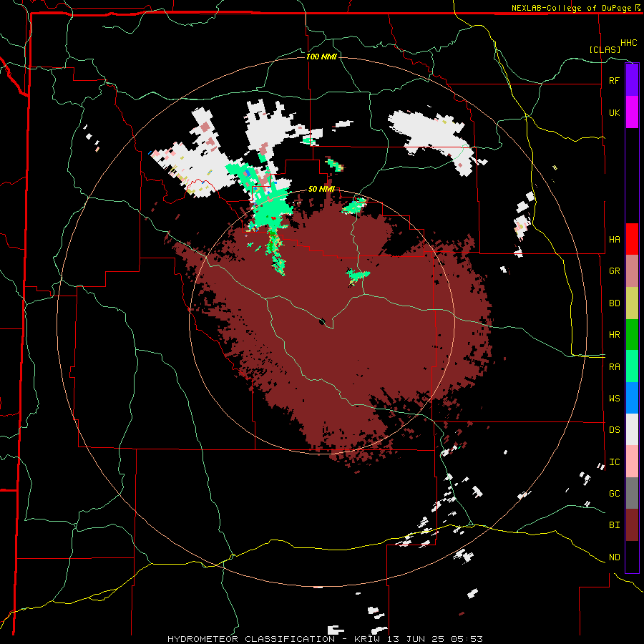Click the Hydrometeor Classification KRIW timestamp caption

coord(325,639)
